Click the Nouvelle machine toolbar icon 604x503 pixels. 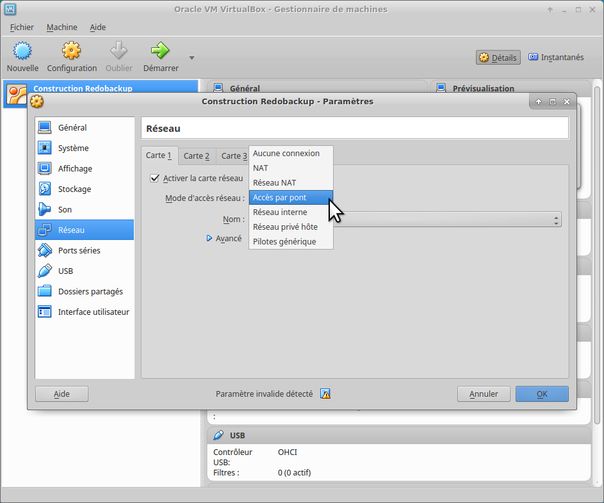point(22,50)
